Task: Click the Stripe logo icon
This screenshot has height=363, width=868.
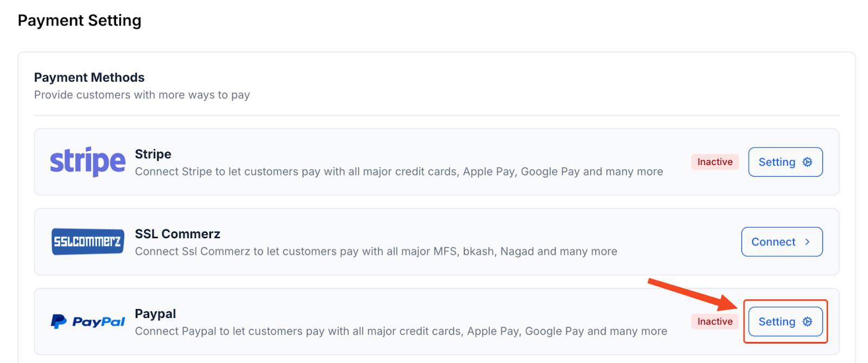Action: point(87,161)
